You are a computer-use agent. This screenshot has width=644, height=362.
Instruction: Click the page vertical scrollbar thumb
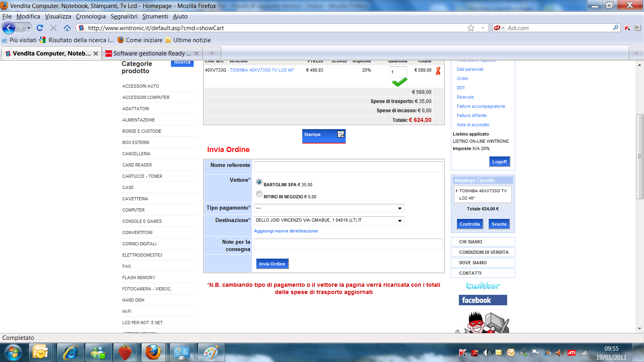tap(640, 156)
